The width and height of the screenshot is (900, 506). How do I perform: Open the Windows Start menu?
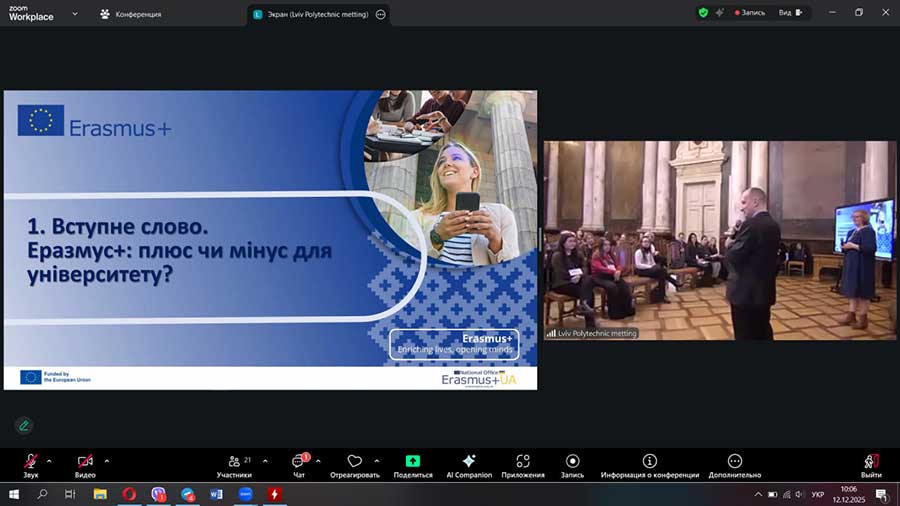(14, 494)
